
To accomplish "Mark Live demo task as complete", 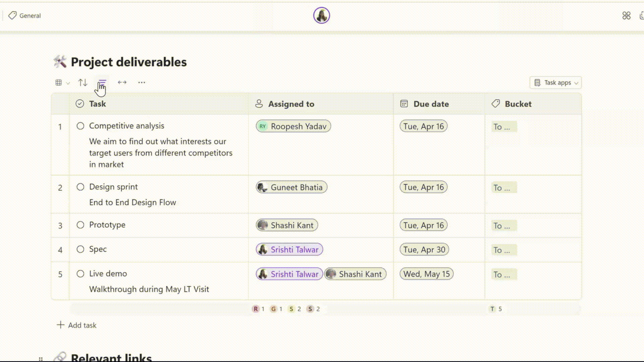I will pos(80,274).
